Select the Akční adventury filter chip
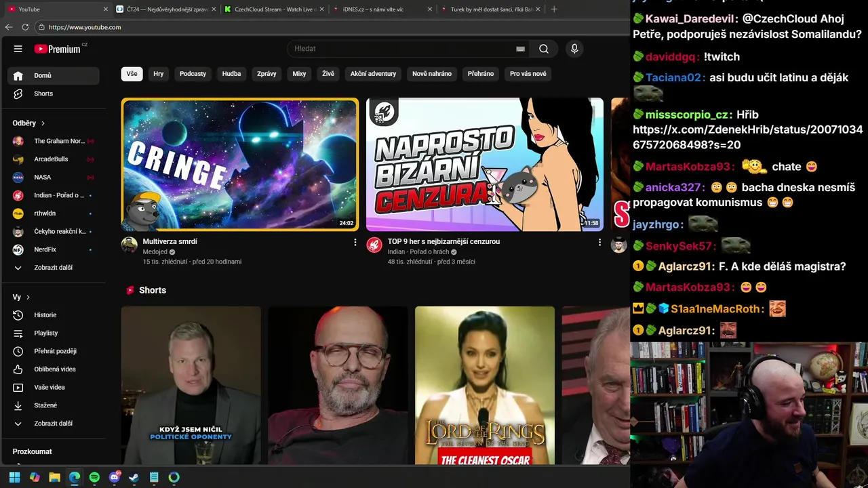The image size is (868, 488). 373,74
